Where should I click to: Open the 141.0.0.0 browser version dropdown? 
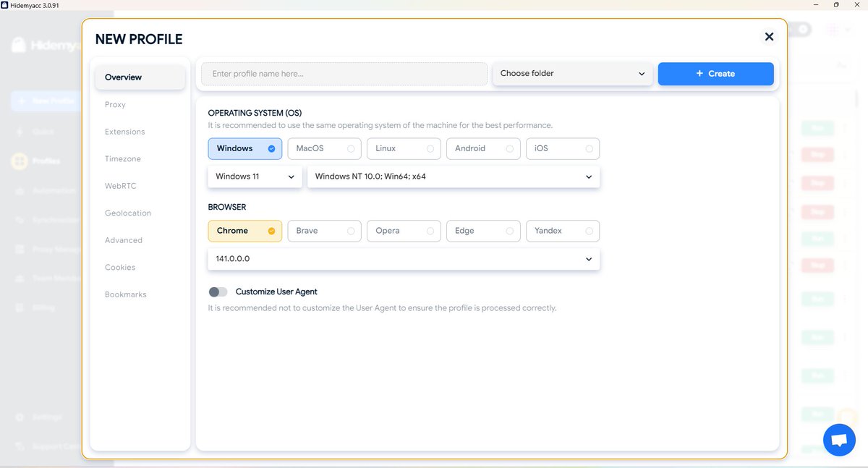(404, 259)
